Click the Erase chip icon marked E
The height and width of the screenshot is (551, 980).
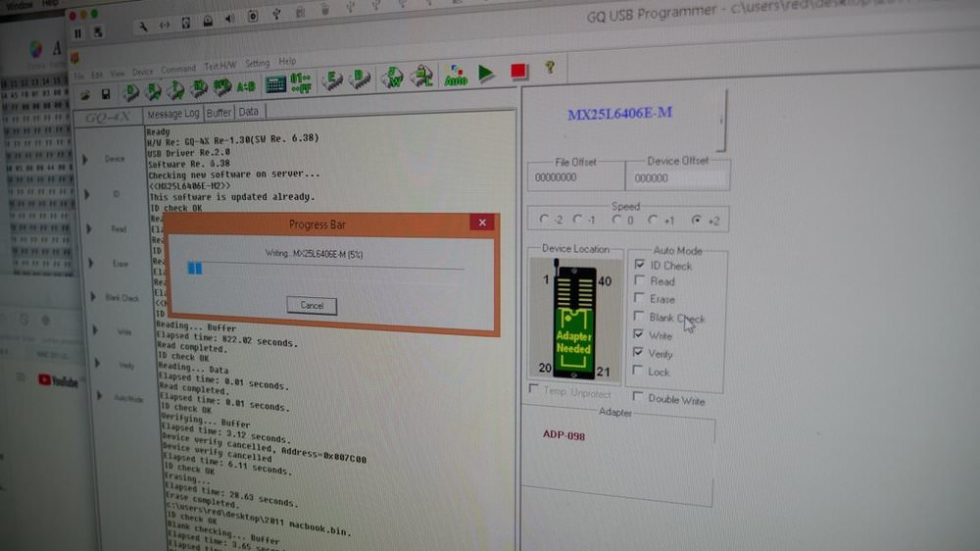coord(332,80)
